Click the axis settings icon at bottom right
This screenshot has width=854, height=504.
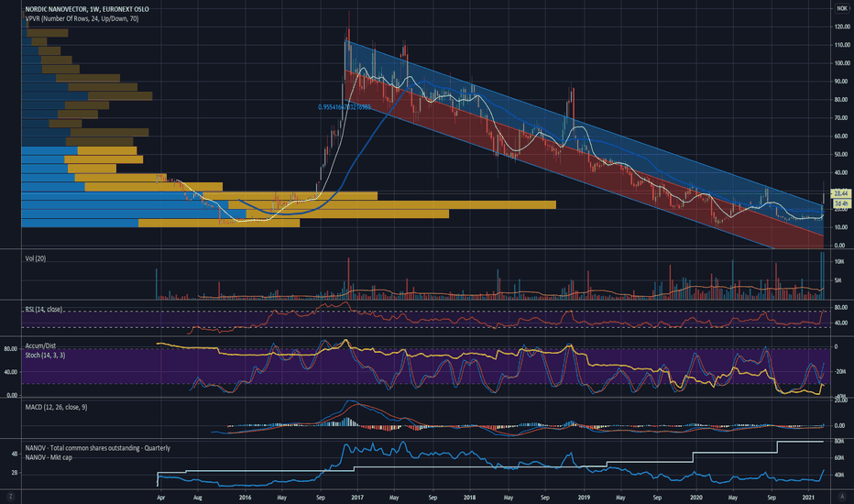coord(842,497)
